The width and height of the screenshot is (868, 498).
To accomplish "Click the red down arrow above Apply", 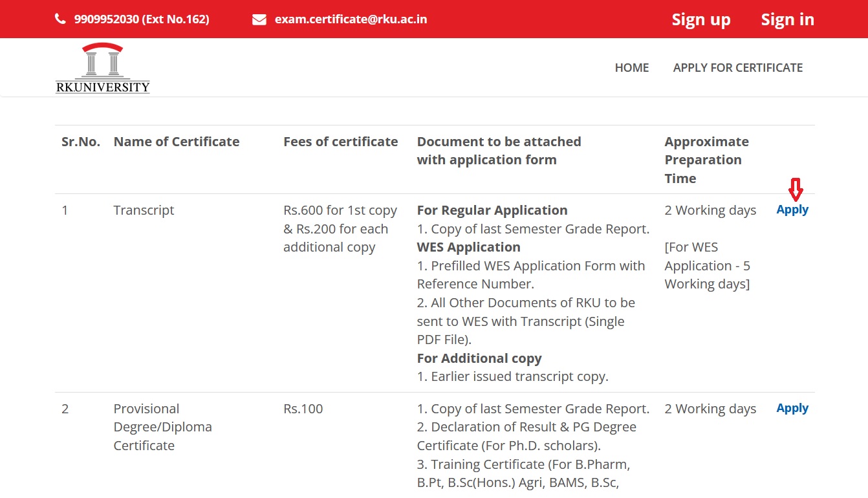I will click(x=795, y=190).
